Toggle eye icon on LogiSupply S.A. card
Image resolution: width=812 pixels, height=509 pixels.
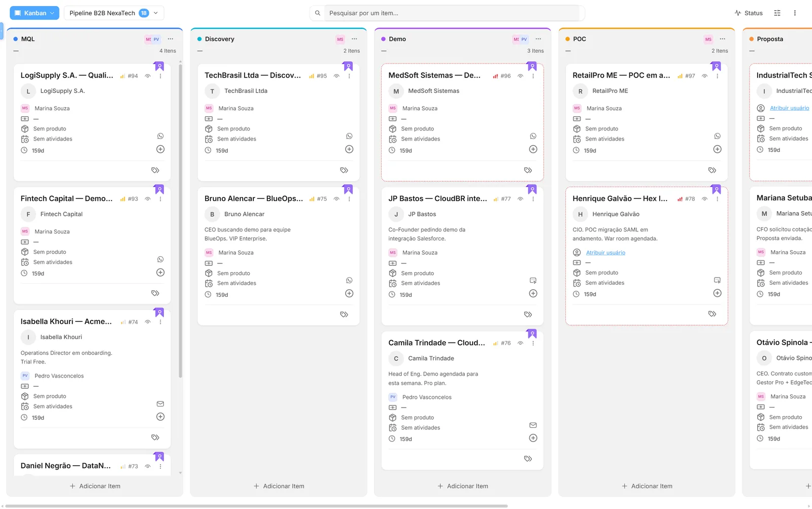click(148, 76)
